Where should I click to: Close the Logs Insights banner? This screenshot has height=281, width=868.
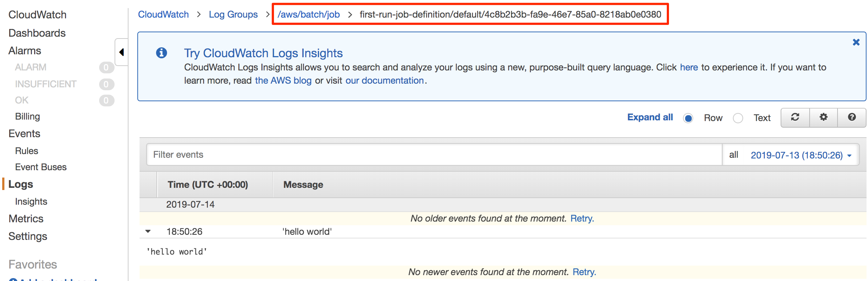click(x=856, y=42)
